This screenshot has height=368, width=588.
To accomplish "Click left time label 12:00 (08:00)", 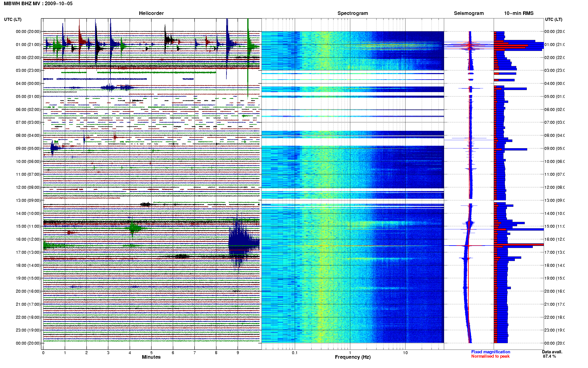I will [28, 187].
